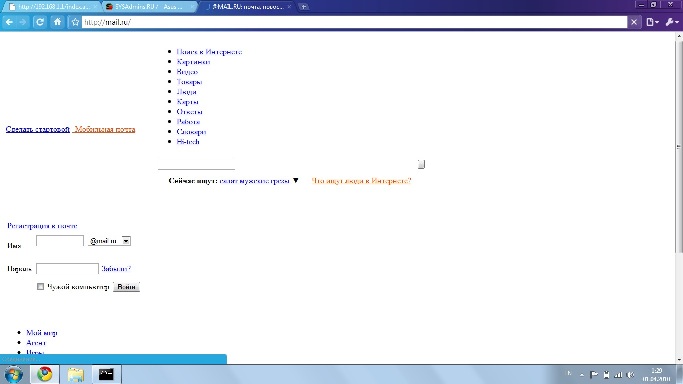Open the 'Мой мир' link
The image size is (683, 384).
[x=41, y=333]
